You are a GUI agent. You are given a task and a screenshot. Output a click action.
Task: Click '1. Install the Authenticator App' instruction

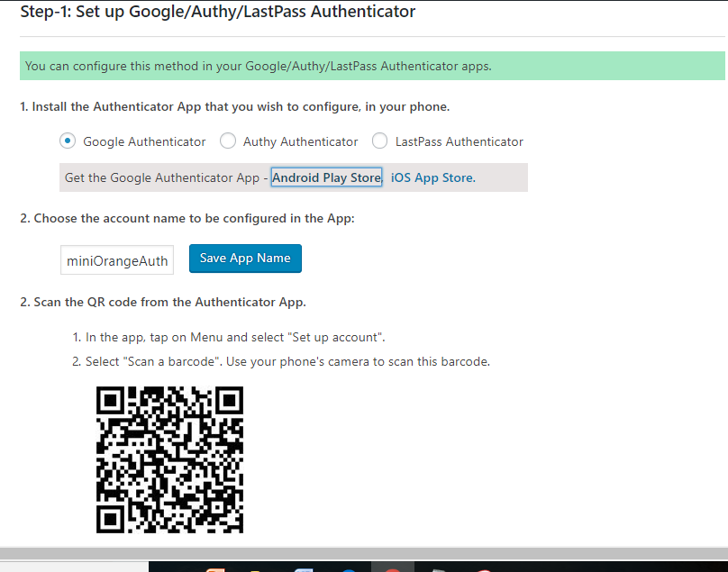click(x=235, y=107)
